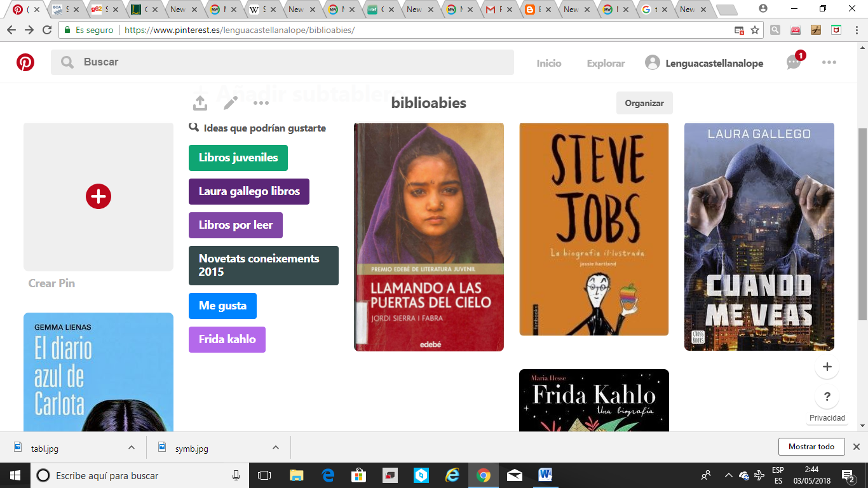
Task: Click the Pinterest logo
Action: 25,62
